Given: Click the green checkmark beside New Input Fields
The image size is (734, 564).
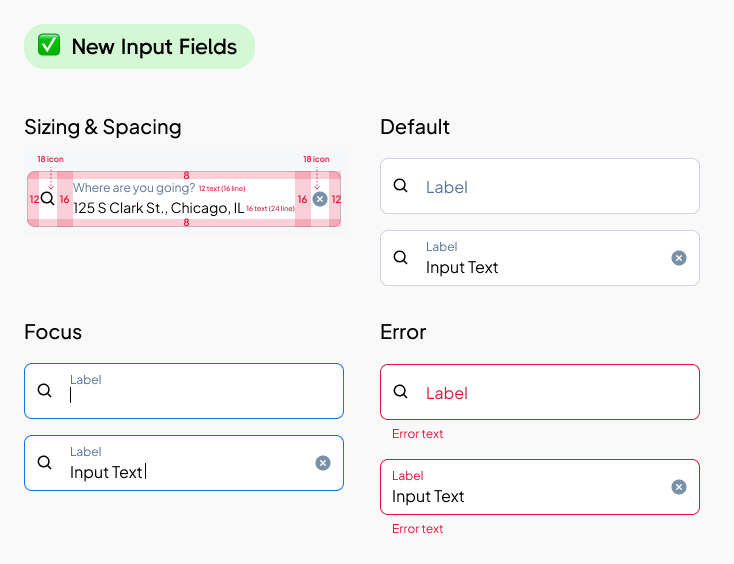Looking at the screenshot, I should pos(49,46).
